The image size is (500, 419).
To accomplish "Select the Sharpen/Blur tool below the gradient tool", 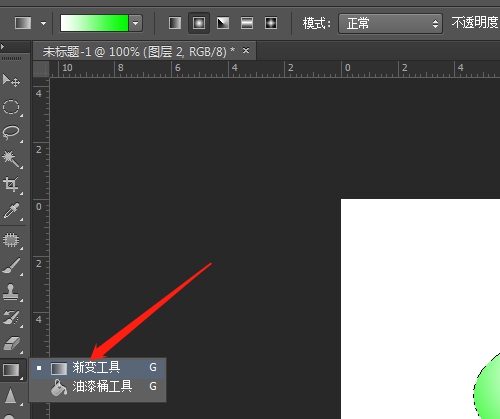I will (11, 396).
